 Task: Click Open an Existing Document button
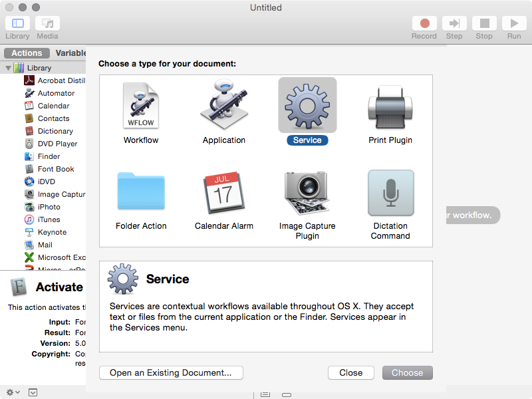tap(171, 372)
